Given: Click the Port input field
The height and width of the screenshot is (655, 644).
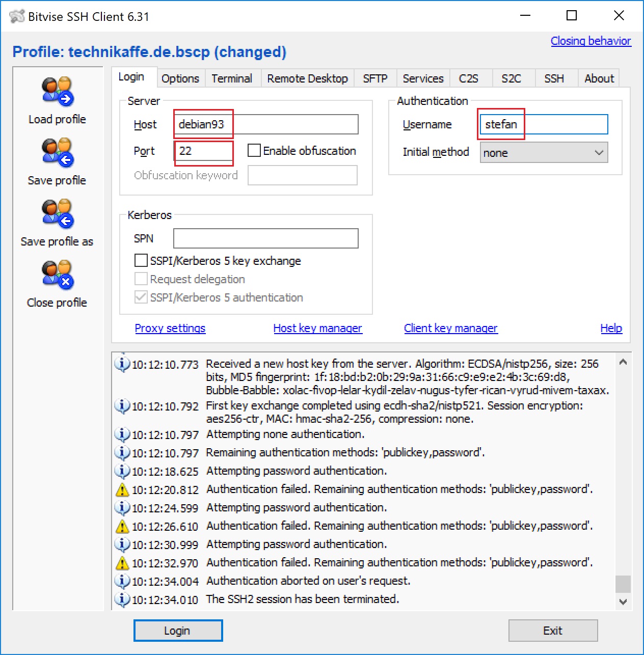Looking at the screenshot, I should [205, 151].
